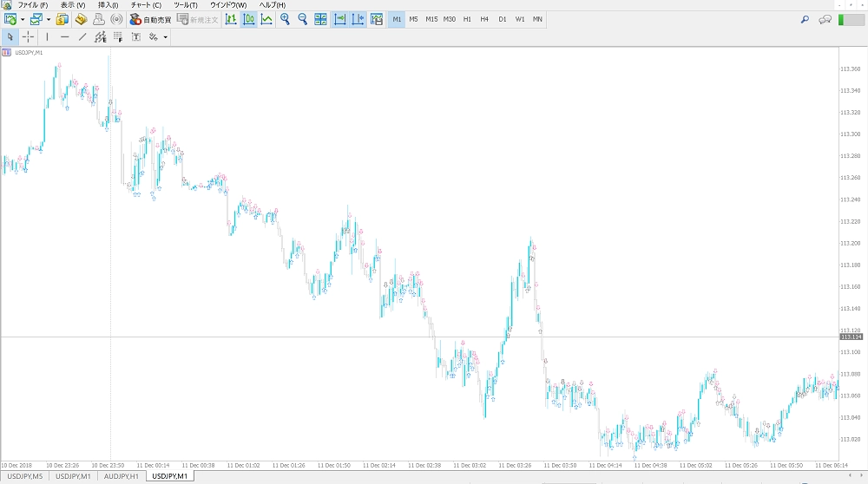The width and height of the screenshot is (868, 484).
Task: Open the Data Window tag icon
Action: tap(81, 19)
